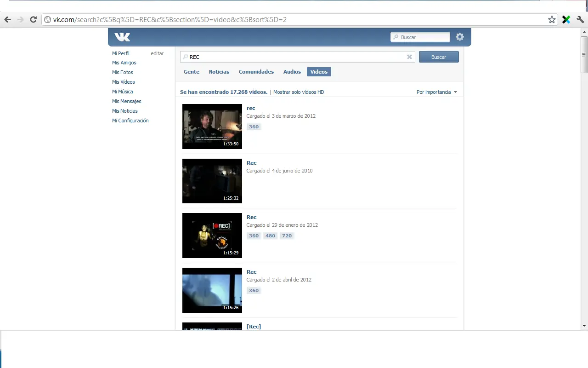The image size is (588, 368).
Task: Click the browser forward arrow
Action: click(x=20, y=19)
